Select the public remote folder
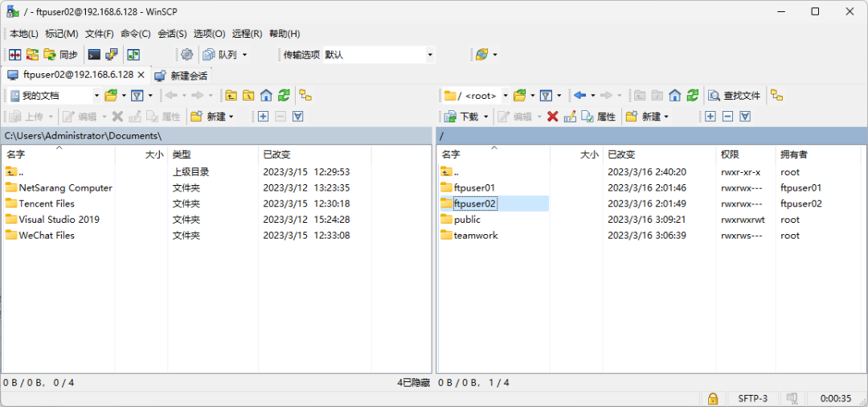 (467, 220)
